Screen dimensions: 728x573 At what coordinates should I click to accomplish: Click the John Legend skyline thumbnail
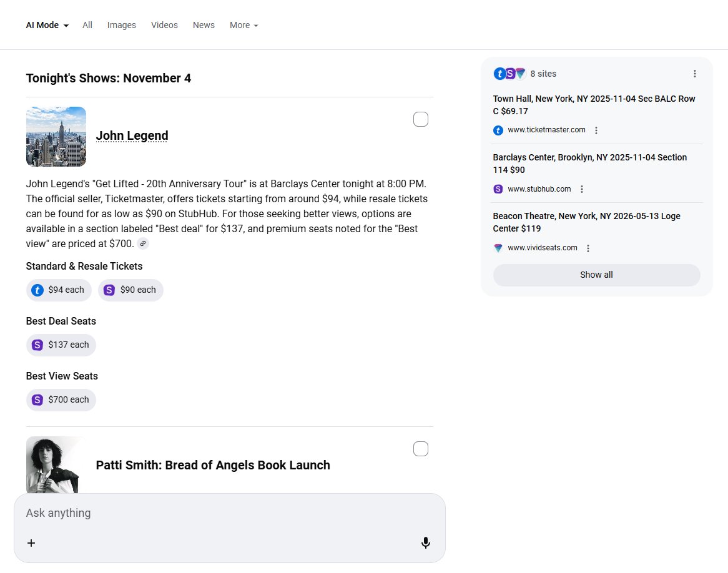coord(56,137)
